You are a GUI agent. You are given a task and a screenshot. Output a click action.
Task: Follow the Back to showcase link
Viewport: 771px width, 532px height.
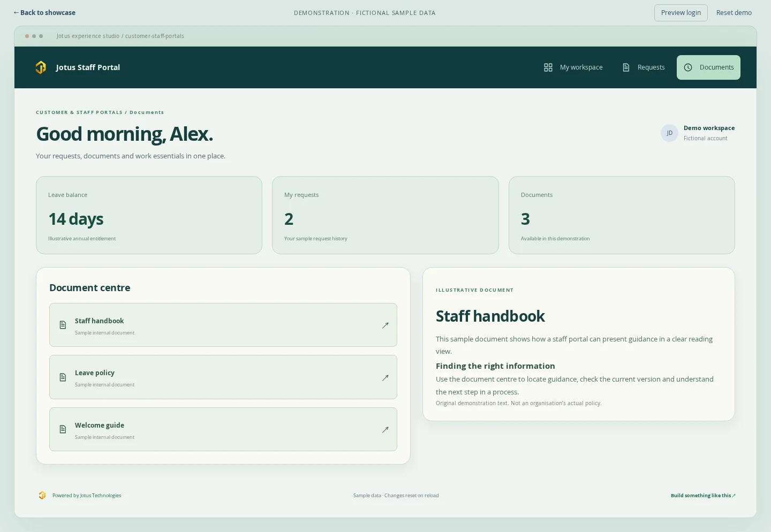pos(44,13)
